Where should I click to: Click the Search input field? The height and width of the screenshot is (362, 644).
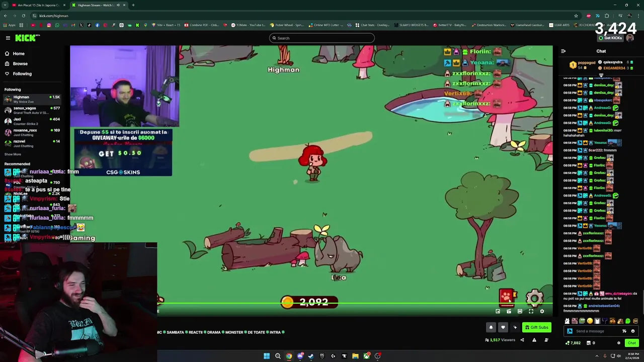coord(322,38)
